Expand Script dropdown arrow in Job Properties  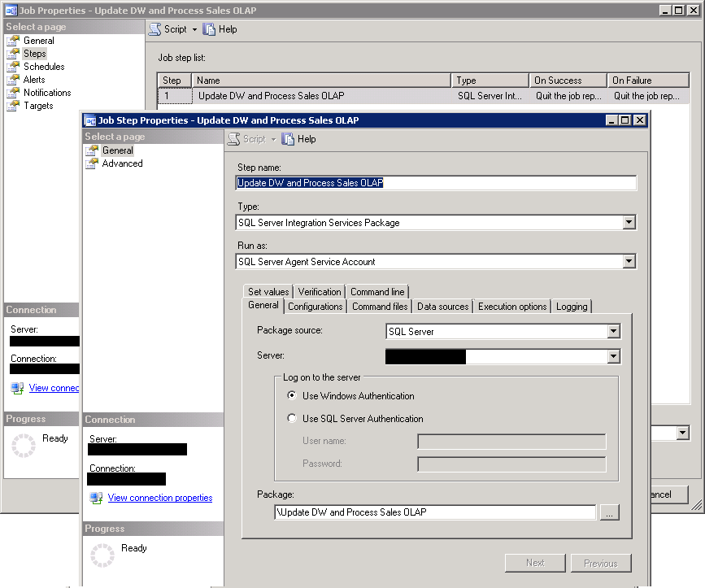[194, 29]
